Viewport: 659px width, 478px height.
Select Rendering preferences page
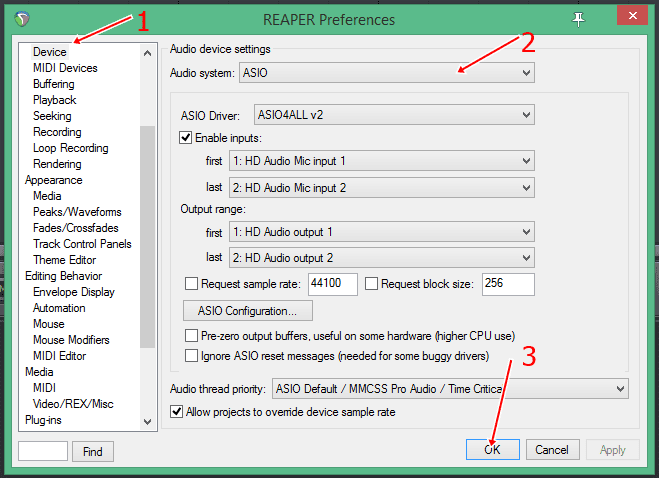click(57, 164)
